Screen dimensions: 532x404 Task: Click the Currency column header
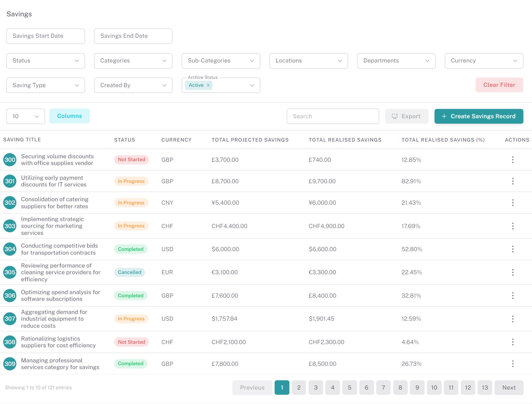pyautogui.click(x=177, y=140)
